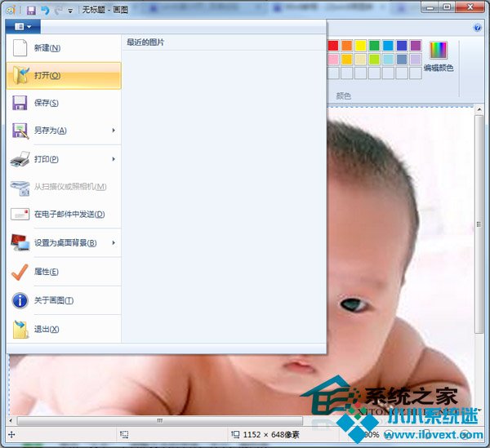Viewport: 490px width, 448px height.
Task: Click the selection size icon in status bar
Action: tap(124, 434)
